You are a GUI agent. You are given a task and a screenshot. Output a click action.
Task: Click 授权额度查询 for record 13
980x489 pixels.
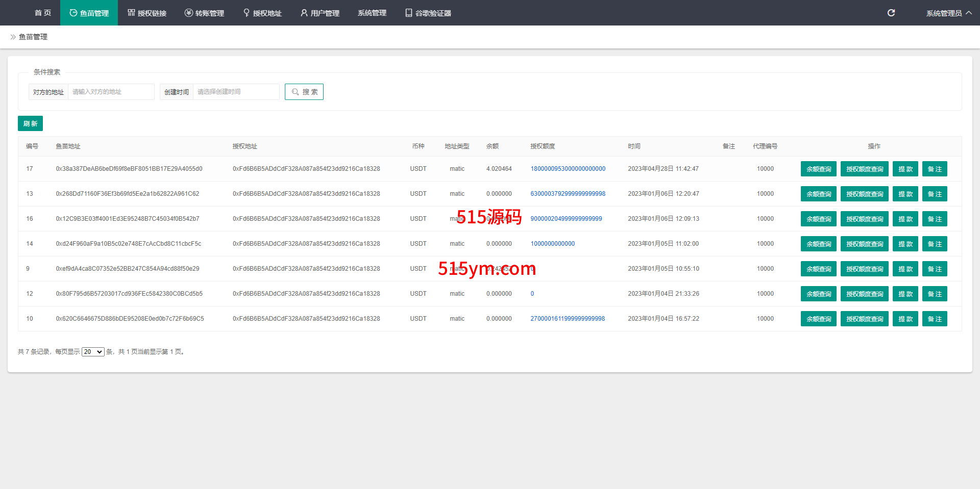coord(864,194)
